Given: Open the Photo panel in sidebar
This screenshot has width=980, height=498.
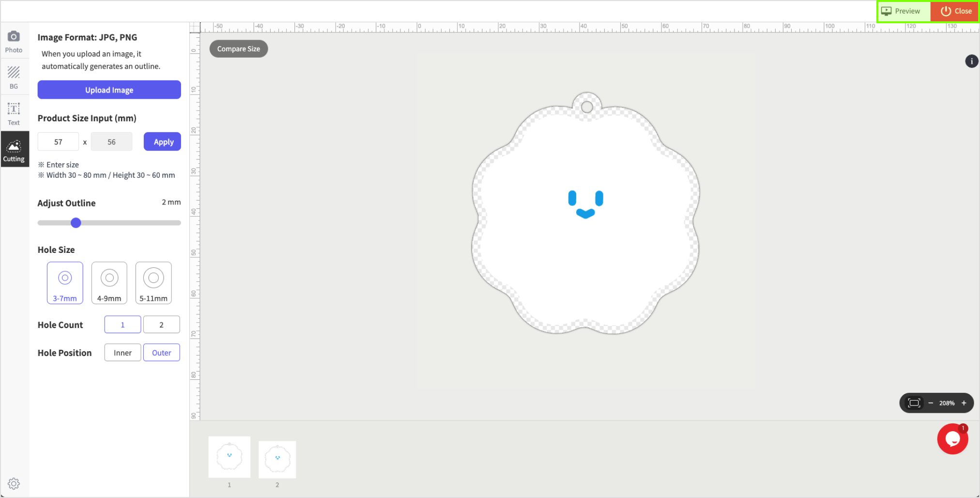Looking at the screenshot, I should [x=14, y=42].
